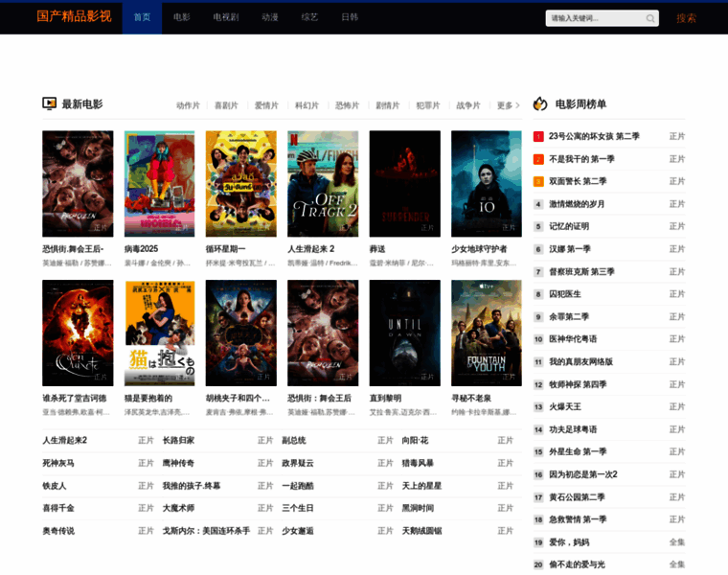Open the 动漫 navigation tab
Viewport: 728px width, 575px height.
pyautogui.click(x=270, y=17)
